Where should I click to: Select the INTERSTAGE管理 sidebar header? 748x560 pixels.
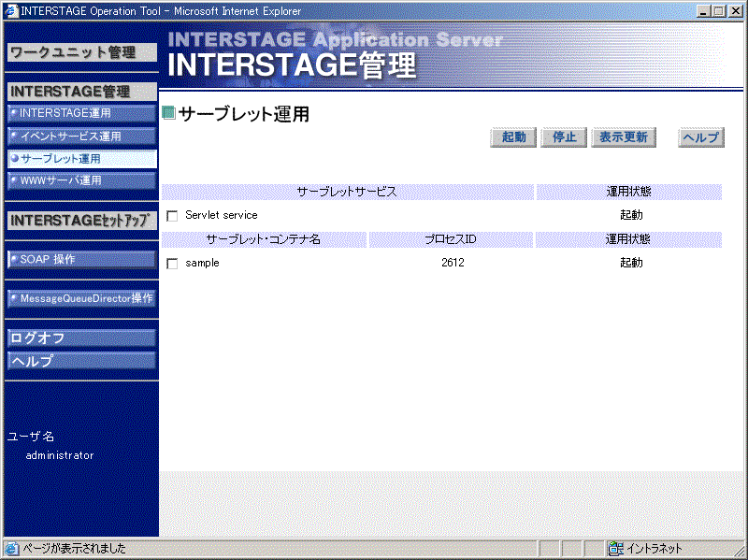82,91
